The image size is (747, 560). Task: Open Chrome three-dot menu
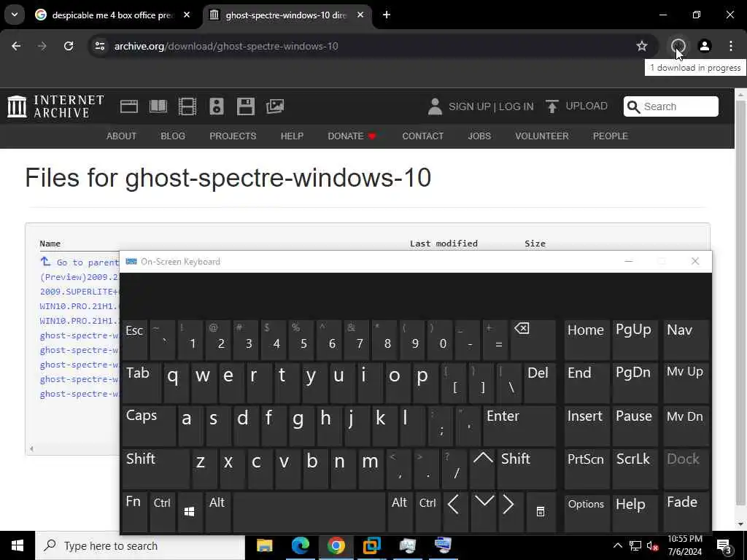[731, 46]
